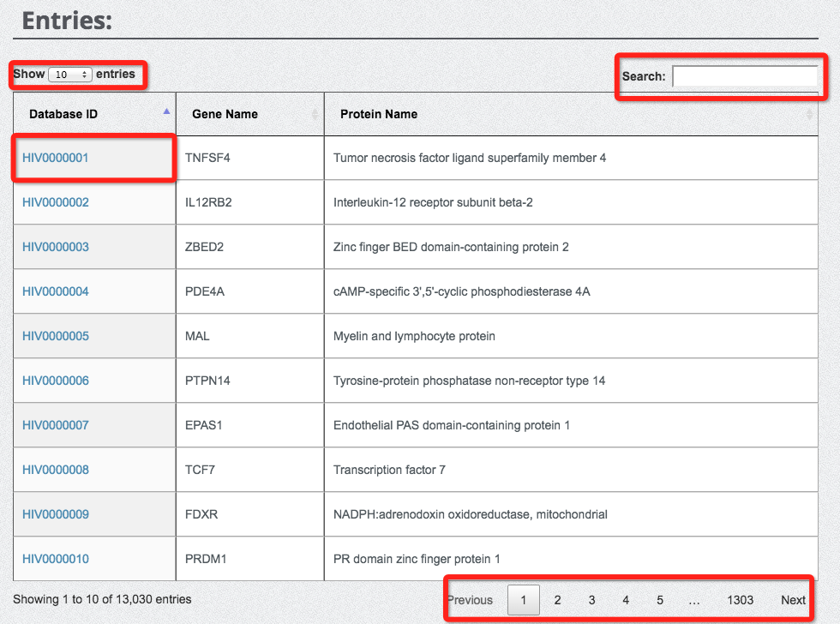Jump to last page 1303

740,600
